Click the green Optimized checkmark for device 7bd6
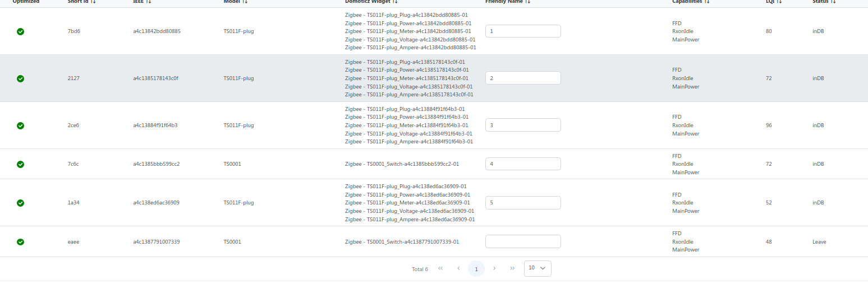 (x=20, y=31)
